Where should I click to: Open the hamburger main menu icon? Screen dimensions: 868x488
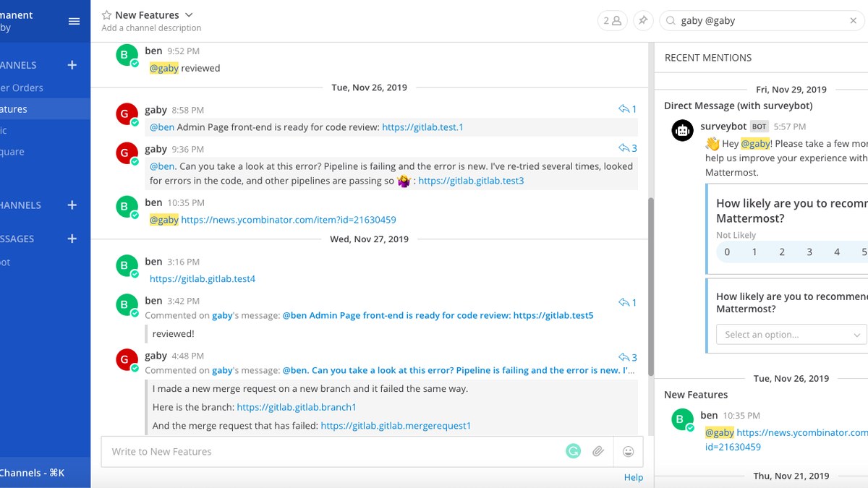[x=74, y=21]
